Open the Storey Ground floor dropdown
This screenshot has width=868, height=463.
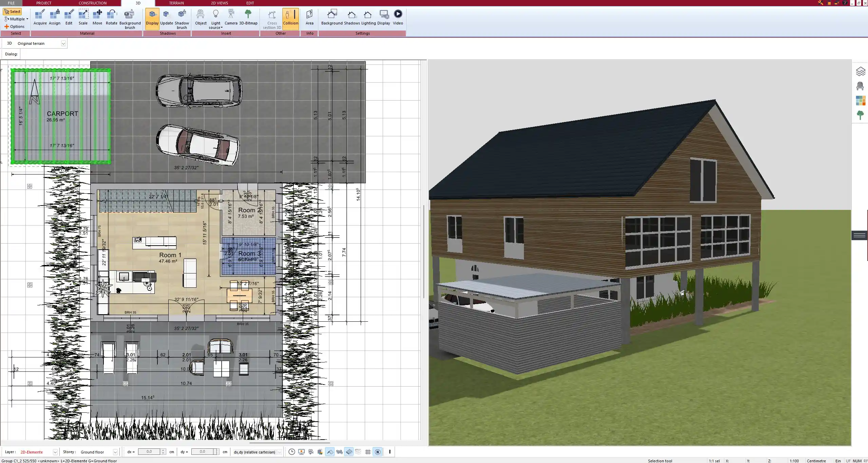[115, 452]
